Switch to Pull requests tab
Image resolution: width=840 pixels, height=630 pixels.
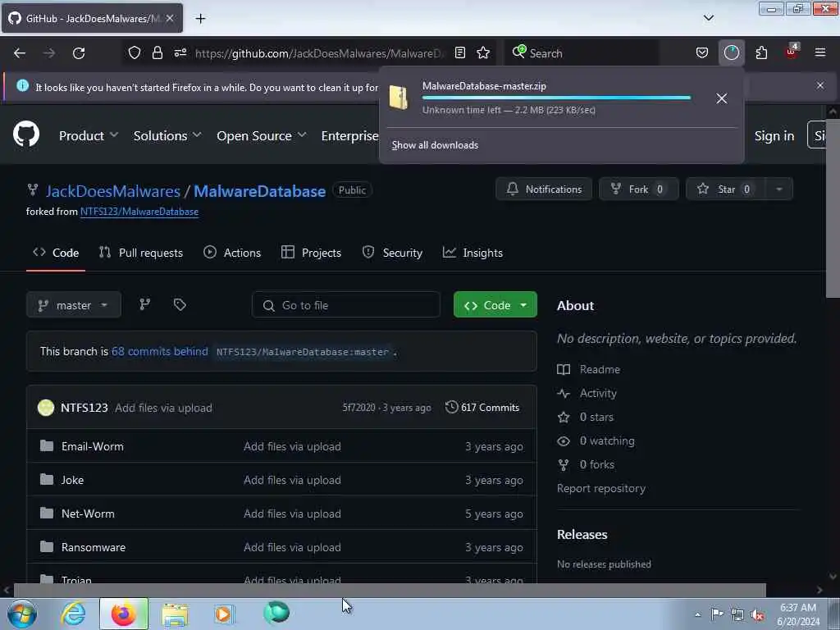tap(141, 253)
